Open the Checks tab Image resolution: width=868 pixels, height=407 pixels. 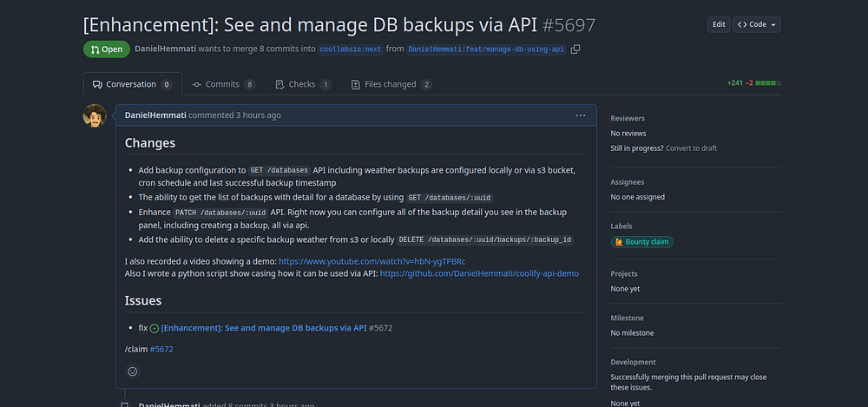pyautogui.click(x=303, y=84)
